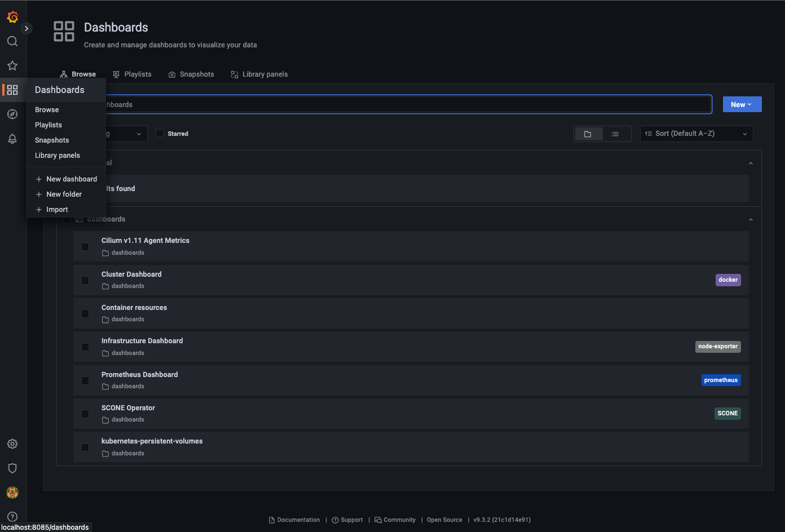Switch to the Library panels tab
The width and height of the screenshot is (785, 532).
pos(259,74)
